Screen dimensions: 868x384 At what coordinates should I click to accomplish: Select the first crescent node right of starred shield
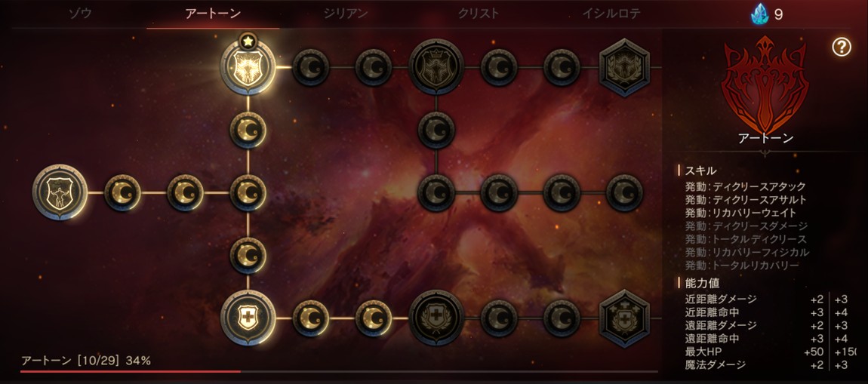[310, 67]
